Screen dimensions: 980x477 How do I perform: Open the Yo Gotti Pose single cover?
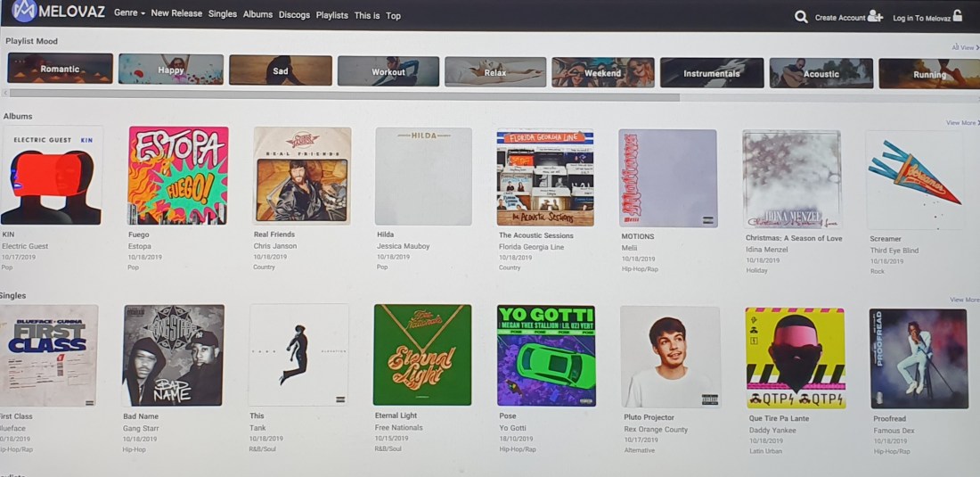(x=546, y=356)
